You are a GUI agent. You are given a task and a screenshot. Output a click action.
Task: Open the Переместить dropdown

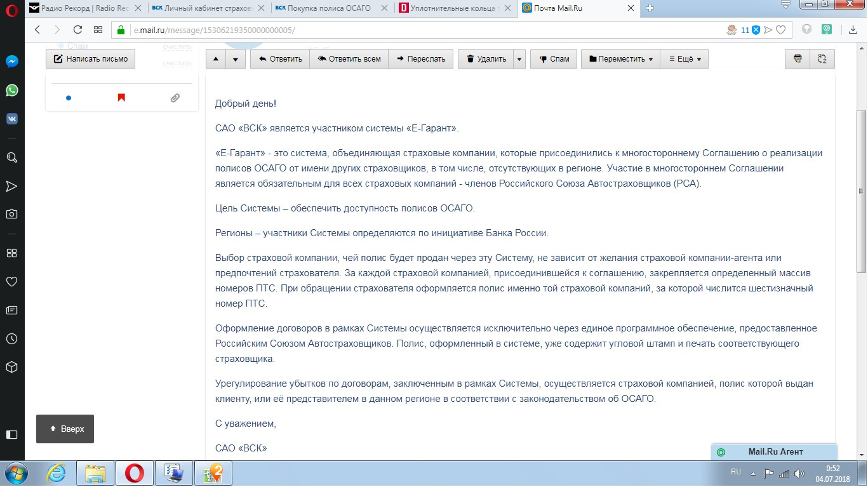click(x=620, y=59)
